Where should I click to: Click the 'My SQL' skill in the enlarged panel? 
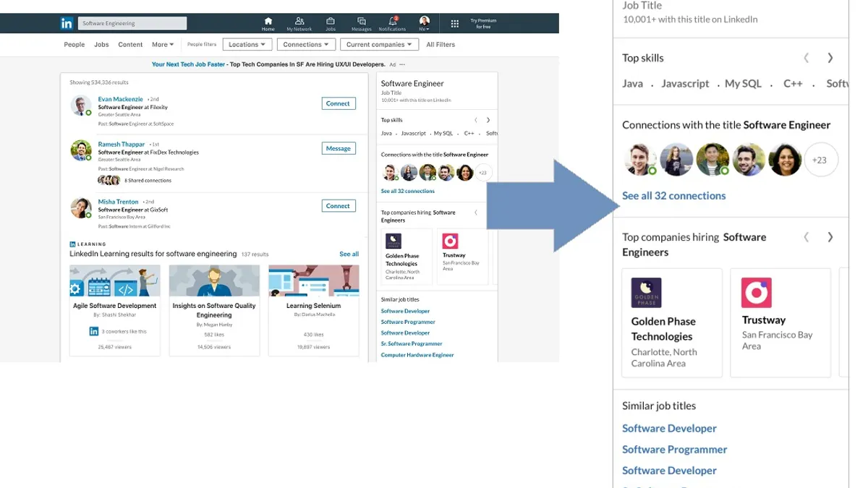[744, 83]
